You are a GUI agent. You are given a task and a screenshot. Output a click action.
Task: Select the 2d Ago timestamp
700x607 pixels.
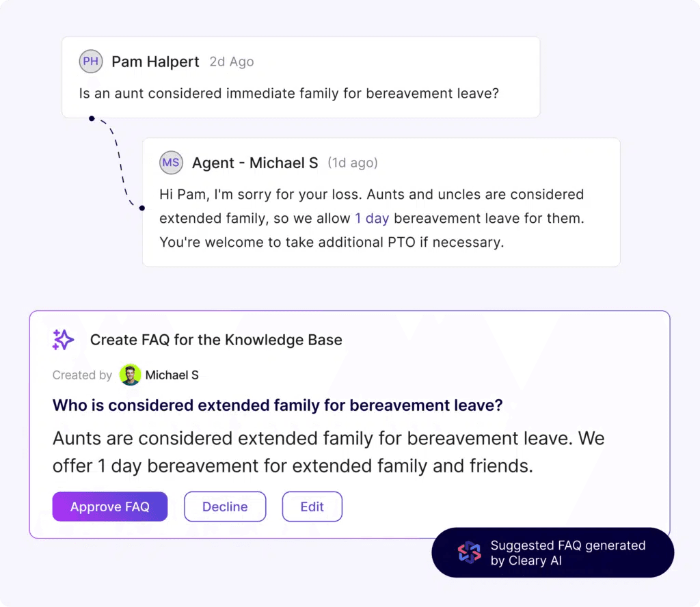click(231, 62)
